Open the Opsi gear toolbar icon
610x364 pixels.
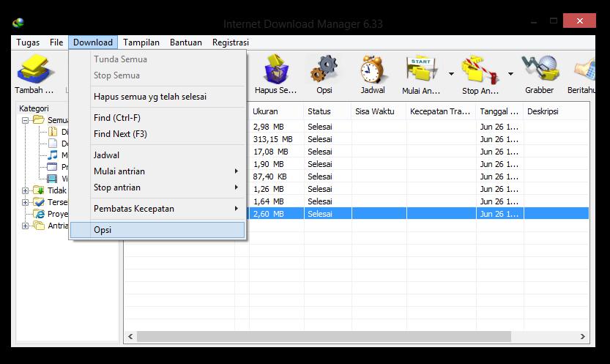pos(324,70)
